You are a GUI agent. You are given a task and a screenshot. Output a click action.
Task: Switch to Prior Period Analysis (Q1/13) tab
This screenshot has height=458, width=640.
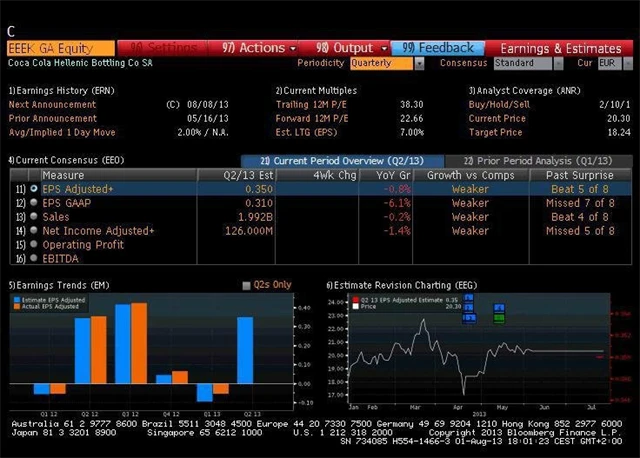click(538, 161)
